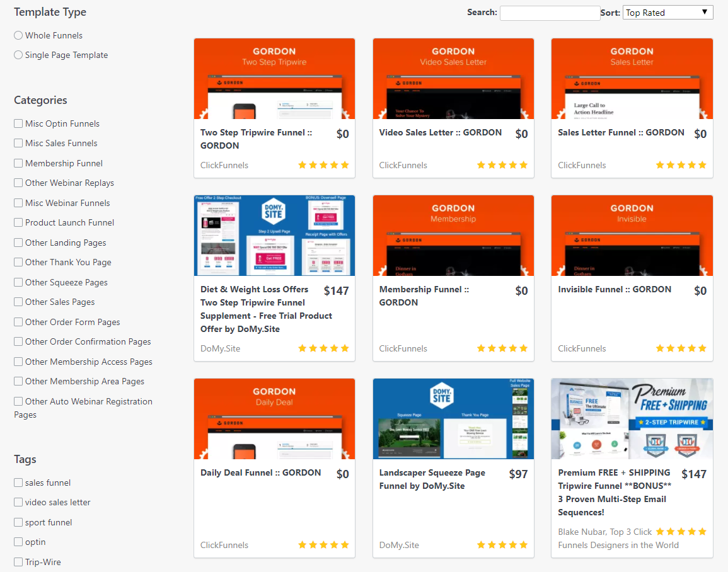Screen dimensions: 728x572
Task: Open the GORDON Two Step Tripwire thumbnail
Action: tap(274, 78)
